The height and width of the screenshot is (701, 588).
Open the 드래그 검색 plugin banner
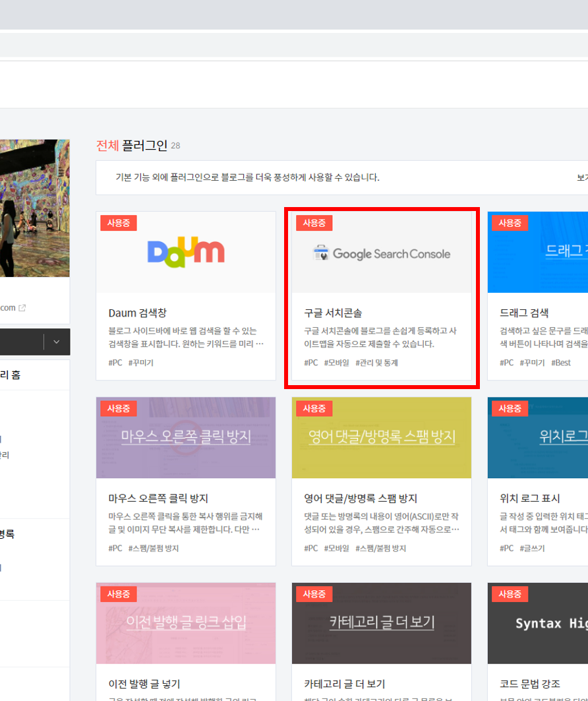point(538,252)
